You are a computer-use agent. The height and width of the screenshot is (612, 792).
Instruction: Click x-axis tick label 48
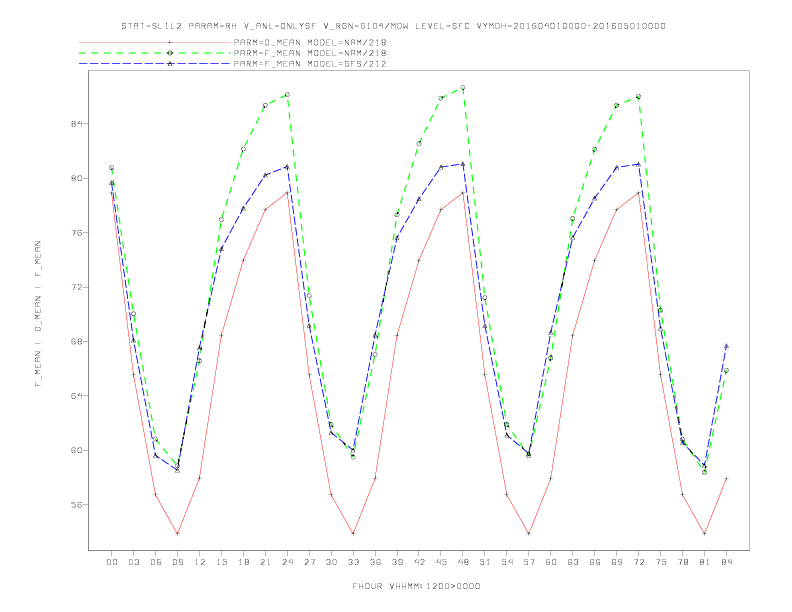(x=463, y=562)
